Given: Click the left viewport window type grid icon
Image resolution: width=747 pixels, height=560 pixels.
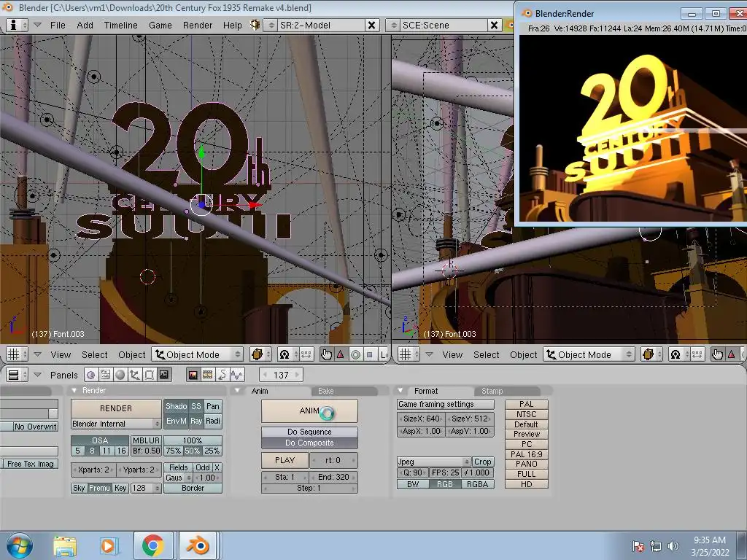Looking at the screenshot, I should (x=17, y=354).
